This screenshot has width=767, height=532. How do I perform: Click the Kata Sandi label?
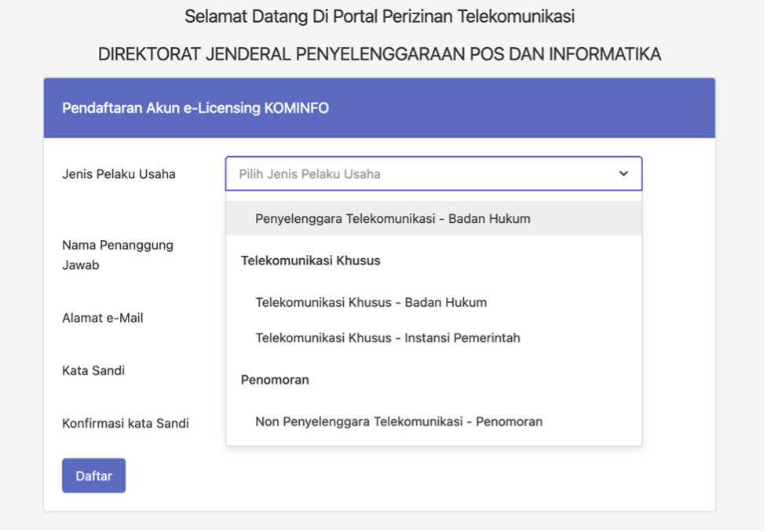93,370
